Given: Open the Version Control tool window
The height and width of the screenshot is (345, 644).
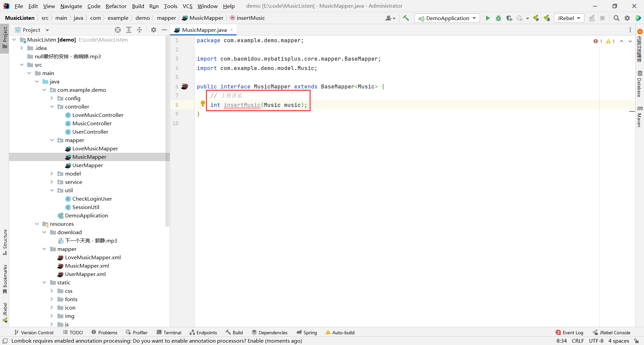Looking at the screenshot, I should click(34, 333).
